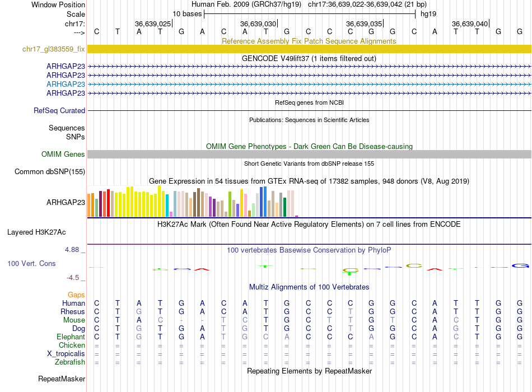Click the Layered H3K27Ac track label
This screenshot has height=392, width=532.
(x=36, y=232)
